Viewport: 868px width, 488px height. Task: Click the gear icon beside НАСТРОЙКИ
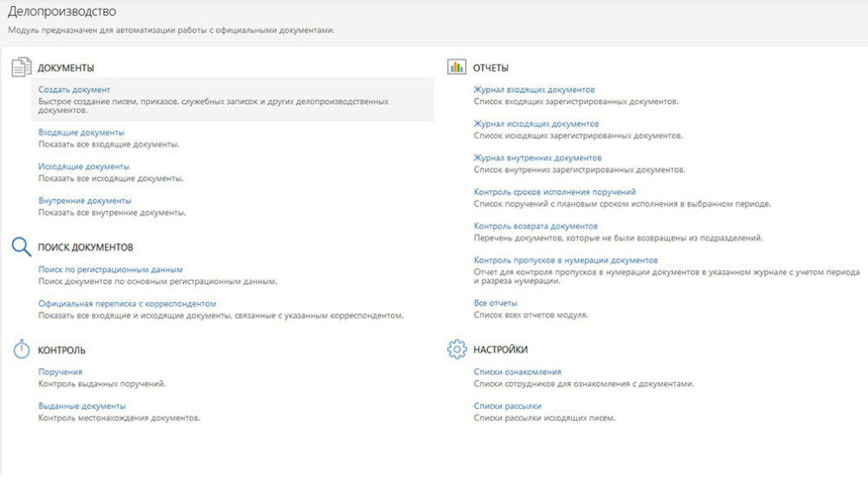[457, 350]
